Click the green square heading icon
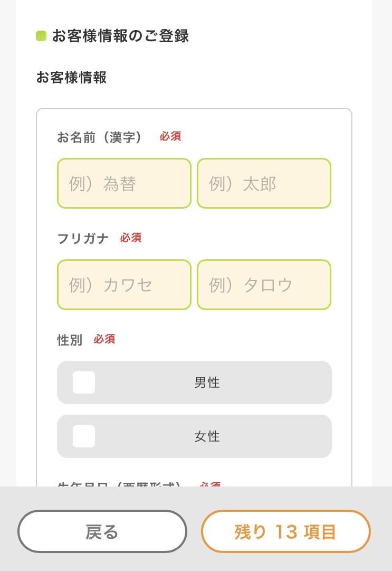392x571 pixels. 41,36
